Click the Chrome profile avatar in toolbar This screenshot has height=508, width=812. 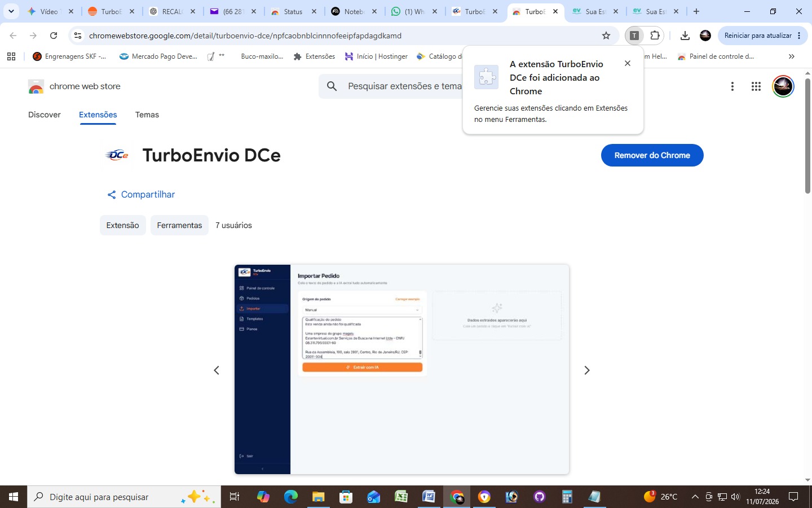pyautogui.click(x=705, y=36)
